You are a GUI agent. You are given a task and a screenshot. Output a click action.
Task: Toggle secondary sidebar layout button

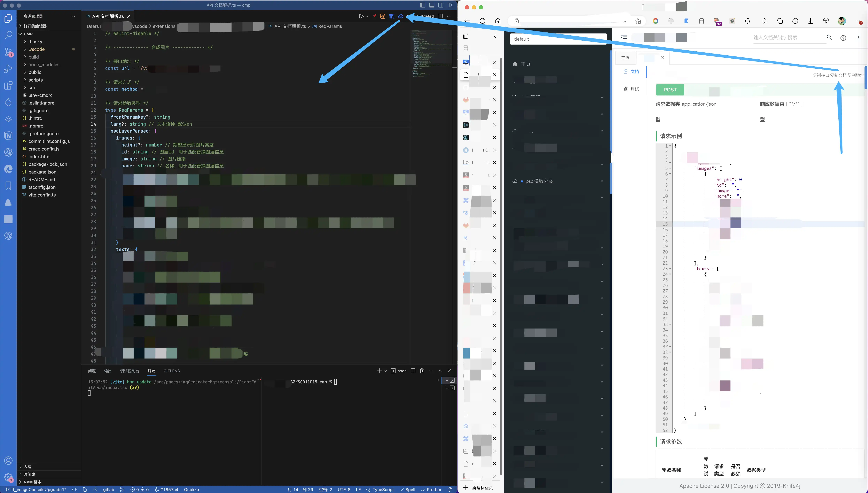(441, 5)
